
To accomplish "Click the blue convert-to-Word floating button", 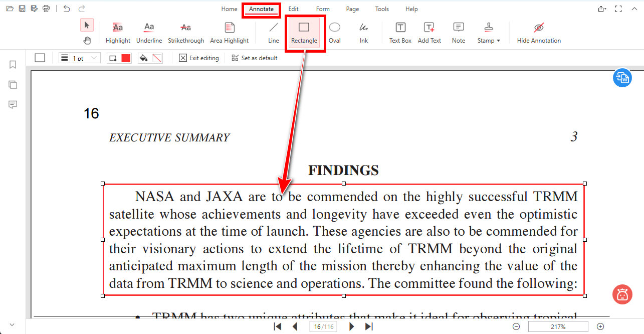I will pyautogui.click(x=622, y=78).
